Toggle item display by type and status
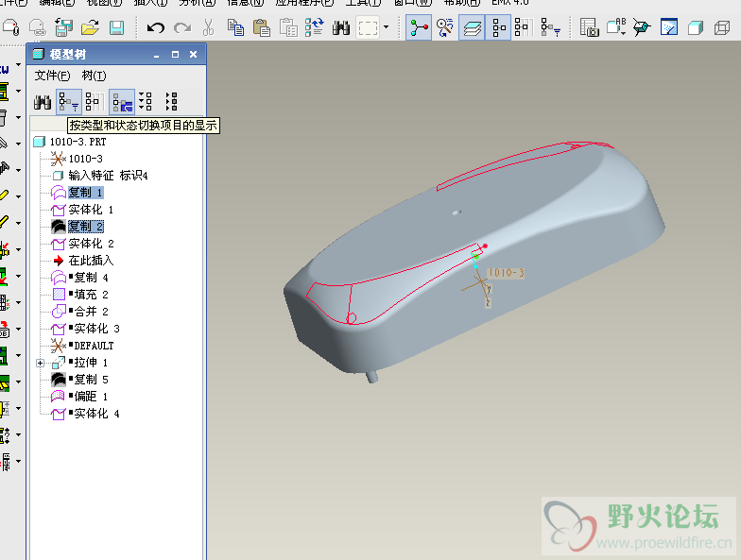This screenshot has height=560, width=741. (68, 102)
